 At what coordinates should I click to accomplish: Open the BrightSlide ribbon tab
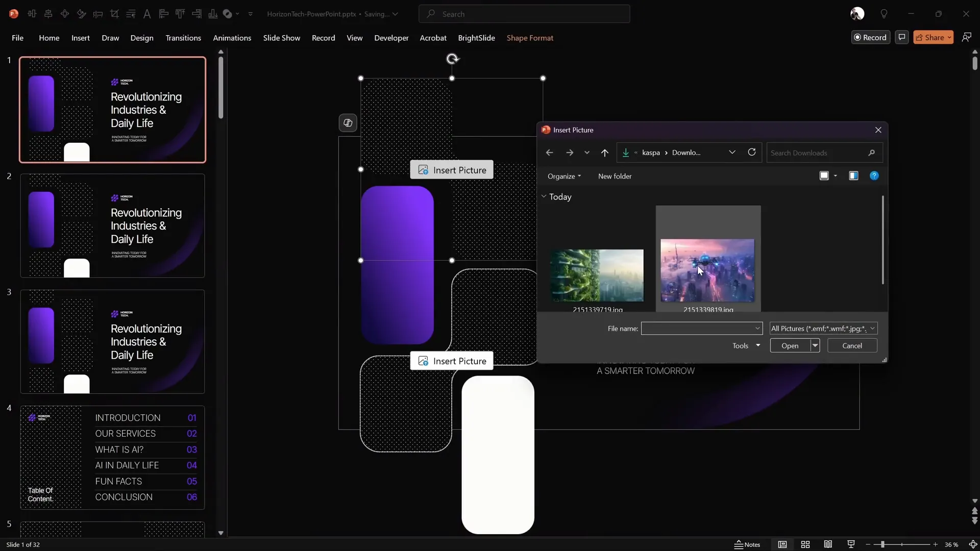[x=477, y=38]
